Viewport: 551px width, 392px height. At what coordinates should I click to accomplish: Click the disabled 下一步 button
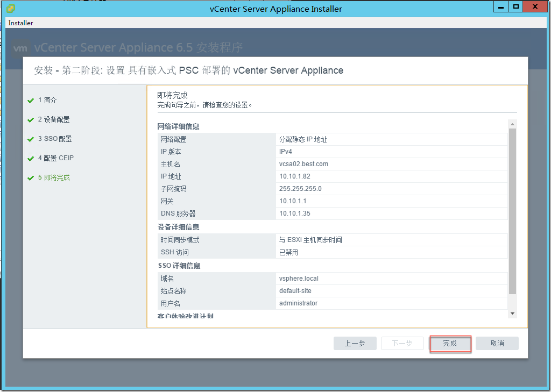pyautogui.click(x=402, y=343)
